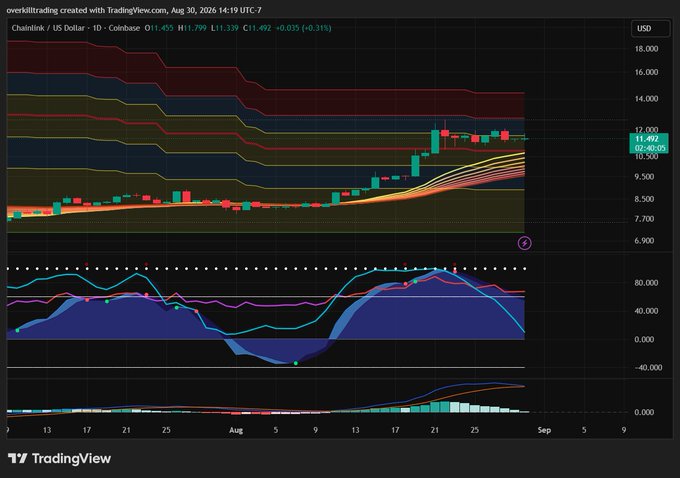
Task: Click the 14.000 price axis label
Action: (x=646, y=99)
